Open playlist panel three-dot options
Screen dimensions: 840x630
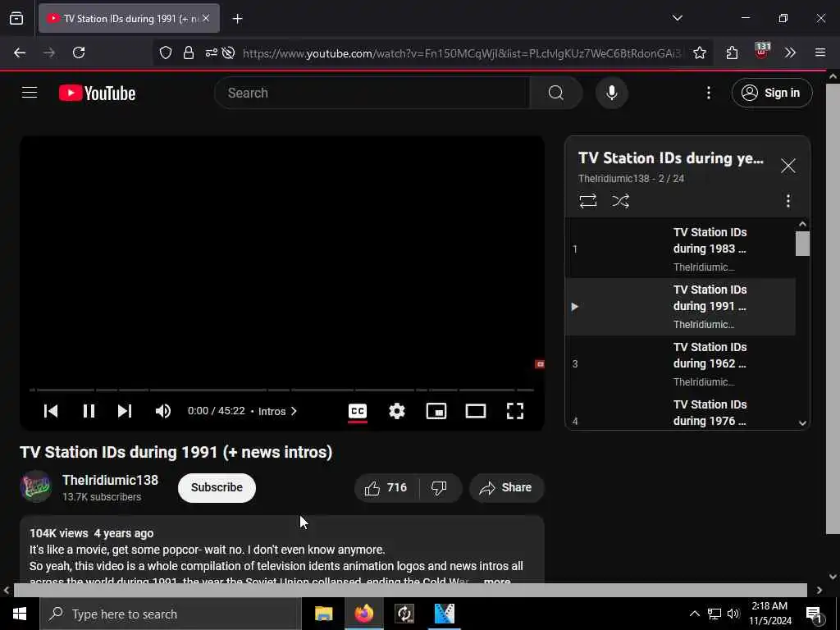[787, 201]
